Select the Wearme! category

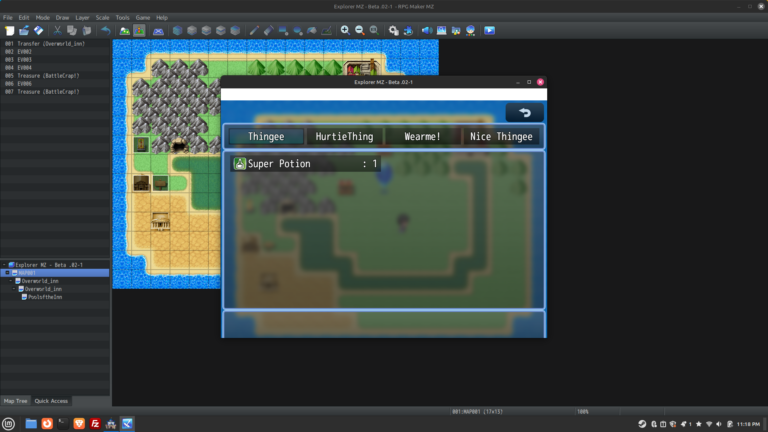click(422, 137)
